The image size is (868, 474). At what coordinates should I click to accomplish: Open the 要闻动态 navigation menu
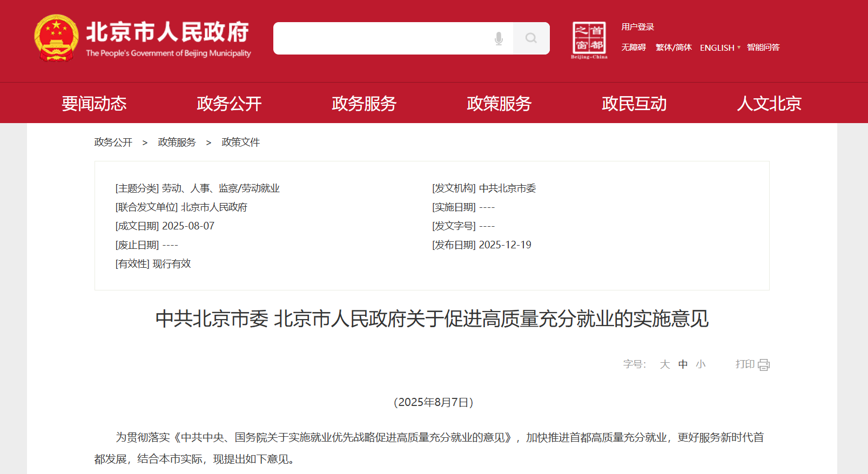point(94,103)
